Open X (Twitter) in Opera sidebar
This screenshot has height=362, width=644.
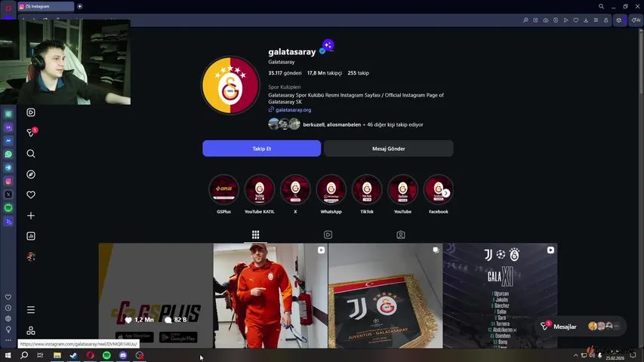[x=8, y=195]
